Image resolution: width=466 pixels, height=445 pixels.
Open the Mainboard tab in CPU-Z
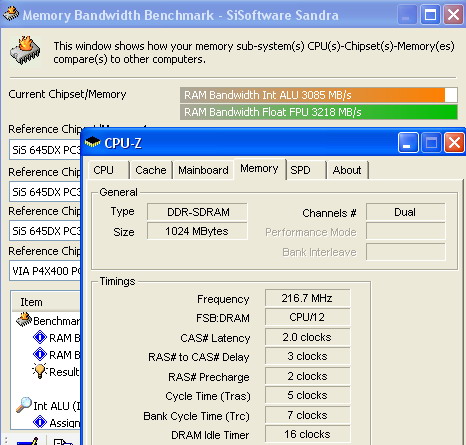(203, 170)
